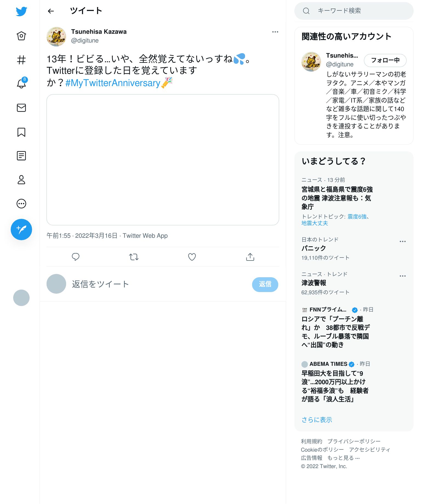Click the さらに表示 show more link

[317, 420]
